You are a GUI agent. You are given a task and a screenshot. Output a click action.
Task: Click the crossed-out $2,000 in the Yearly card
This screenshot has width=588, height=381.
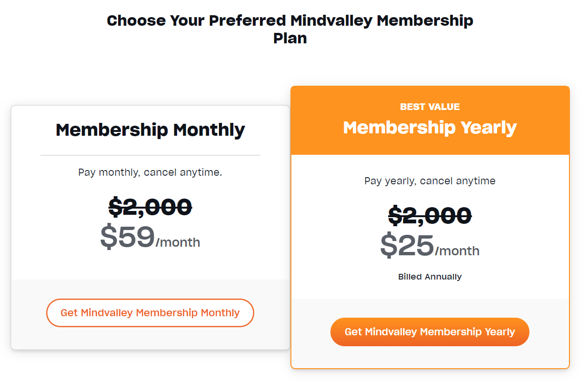click(x=429, y=215)
